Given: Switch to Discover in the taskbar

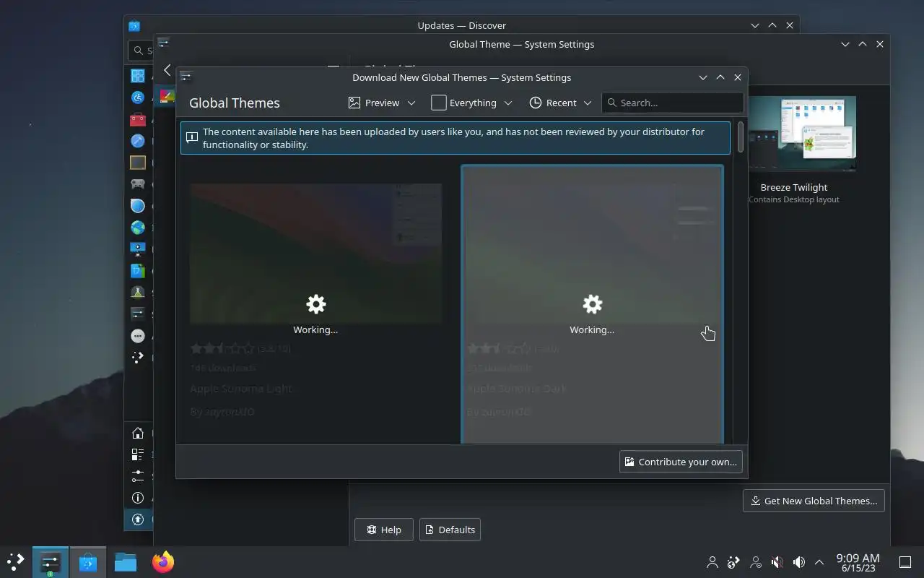Looking at the screenshot, I should point(88,562).
